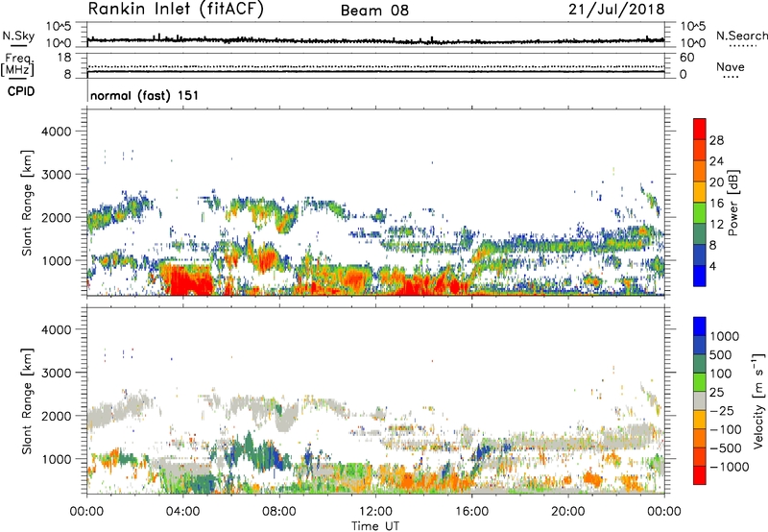The height and width of the screenshot is (532, 768).
Task: Click the date '21/Jul/2018'
Action: click(x=616, y=10)
